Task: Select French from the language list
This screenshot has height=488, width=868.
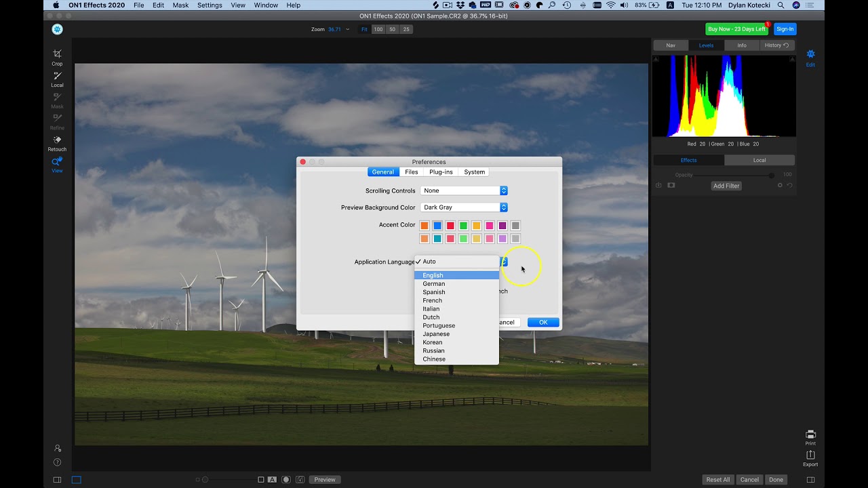Action: point(432,300)
